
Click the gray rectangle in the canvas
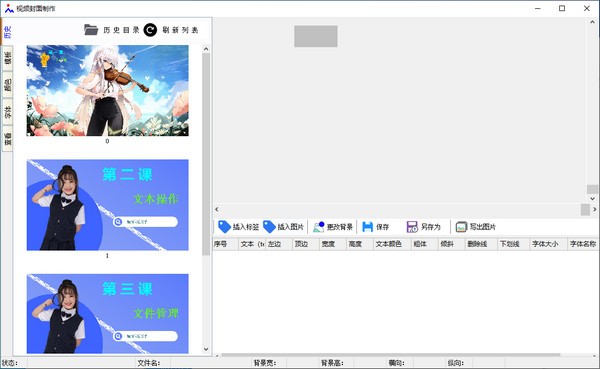[316, 36]
